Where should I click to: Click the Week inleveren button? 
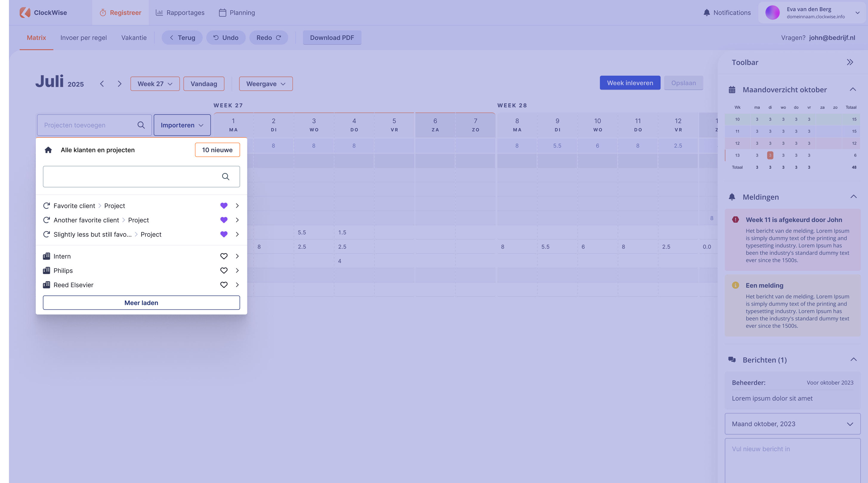point(630,83)
